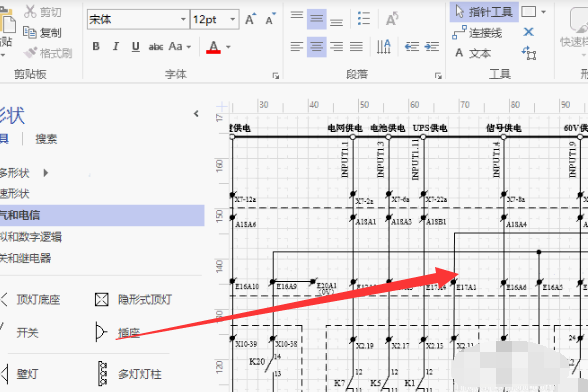Image resolution: width=588 pixels, height=392 pixels.
Task: Click the Cut (剪切) button
Action: click(x=42, y=12)
